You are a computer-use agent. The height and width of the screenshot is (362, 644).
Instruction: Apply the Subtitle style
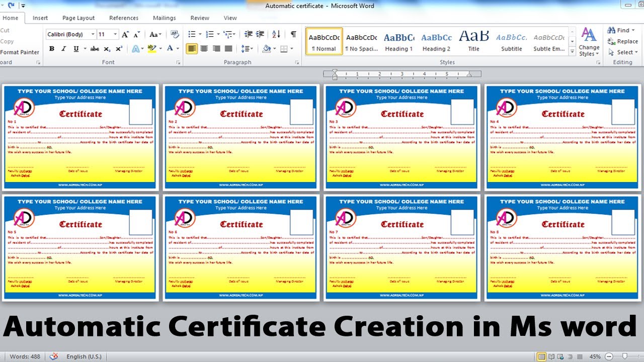click(x=511, y=41)
